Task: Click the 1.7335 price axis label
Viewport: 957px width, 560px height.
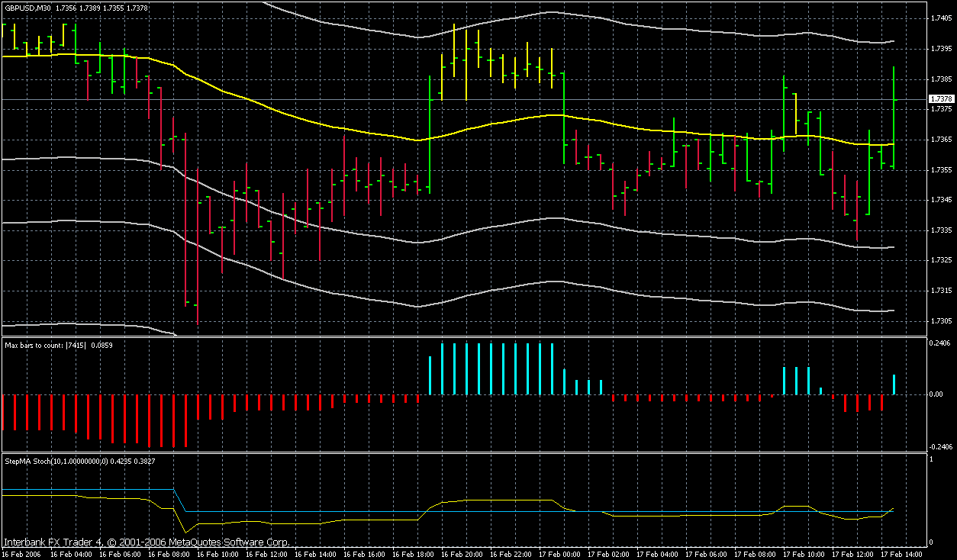Action: (x=941, y=230)
